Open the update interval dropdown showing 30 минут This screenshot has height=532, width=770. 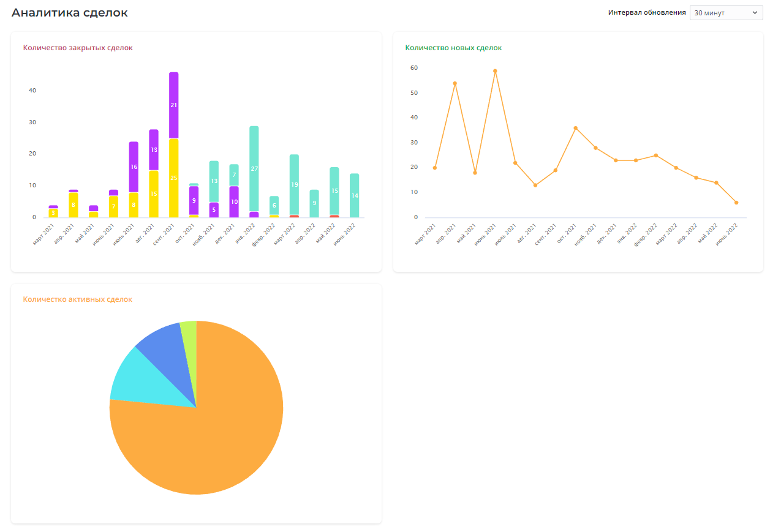click(726, 13)
